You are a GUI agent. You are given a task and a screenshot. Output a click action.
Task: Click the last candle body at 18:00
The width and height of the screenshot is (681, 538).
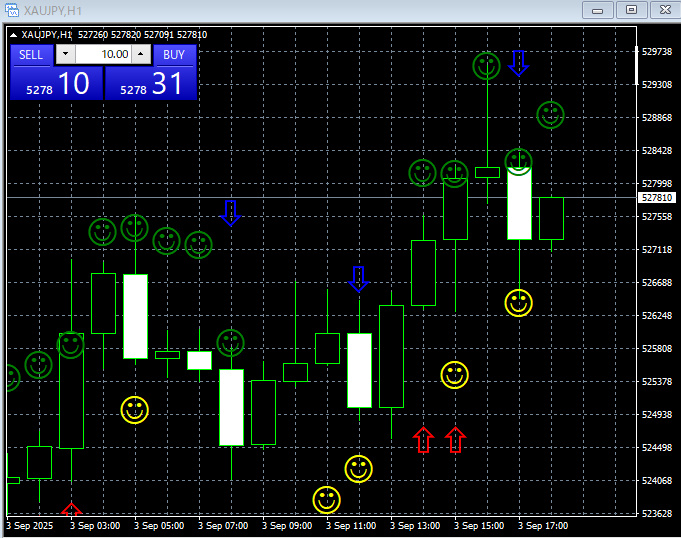tap(552, 218)
